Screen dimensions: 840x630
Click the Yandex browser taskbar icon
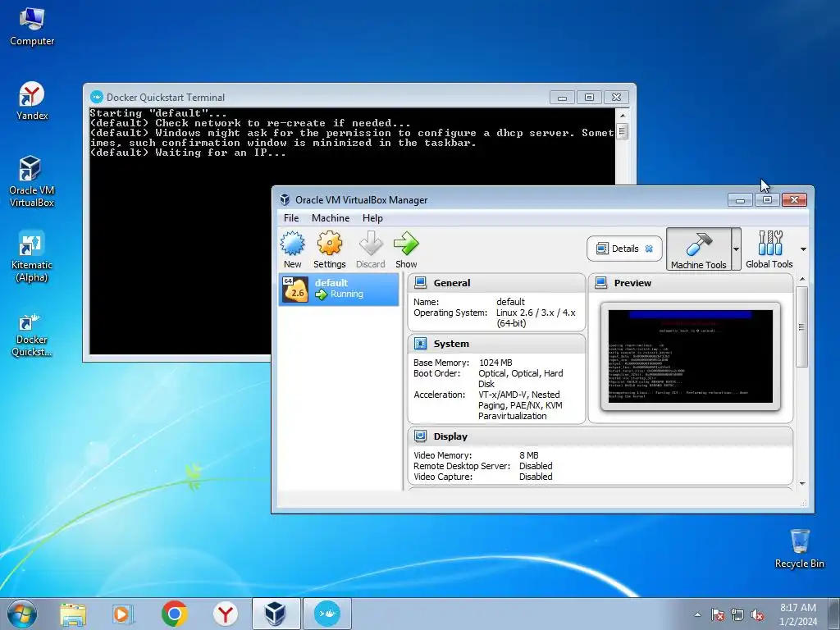pos(226,614)
